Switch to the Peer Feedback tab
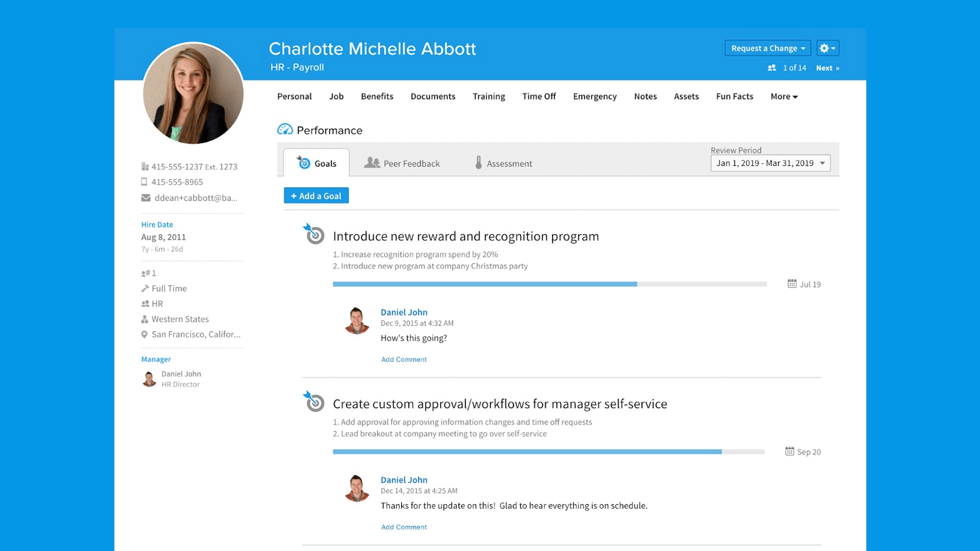980x551 pixels. [402, 163]
